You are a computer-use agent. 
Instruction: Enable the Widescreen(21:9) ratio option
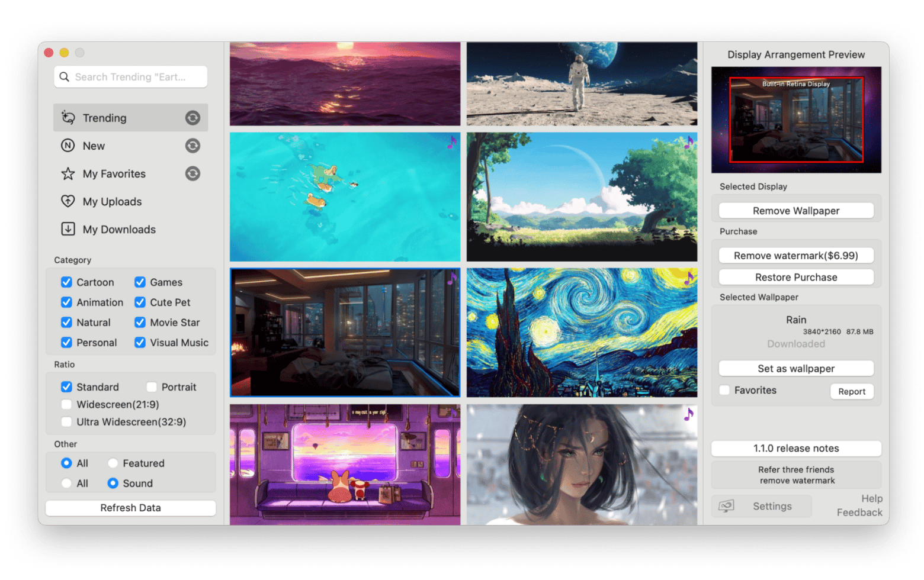tap(67, 405)
